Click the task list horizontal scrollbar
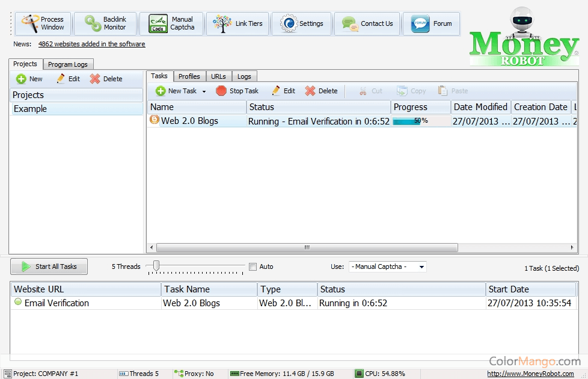 tap(307, 247)
